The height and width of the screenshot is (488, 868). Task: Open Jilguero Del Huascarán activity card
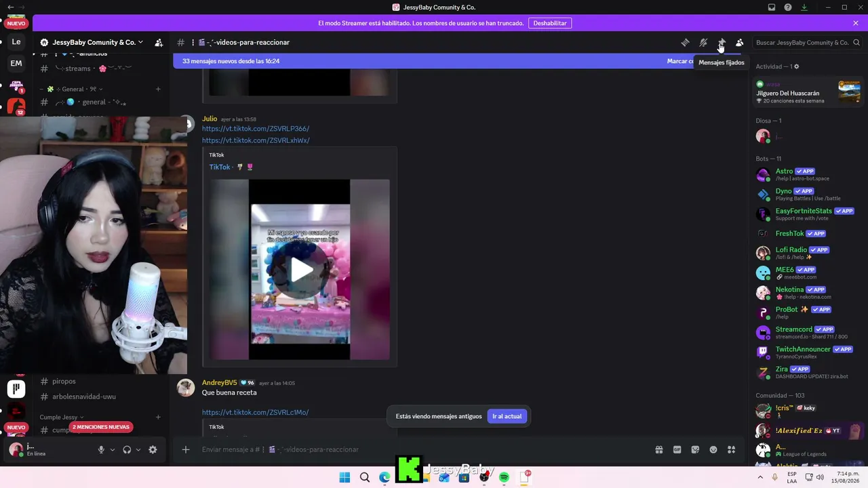808,91
